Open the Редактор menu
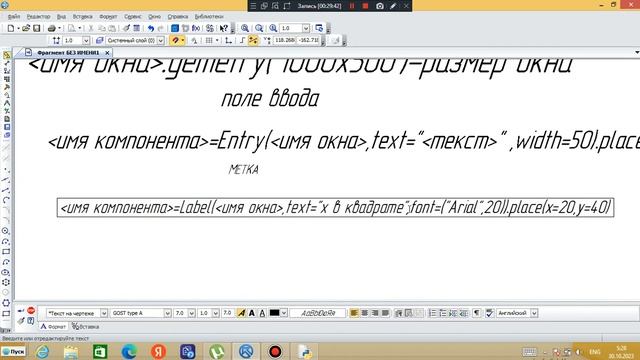 click(x=38, y=16)
